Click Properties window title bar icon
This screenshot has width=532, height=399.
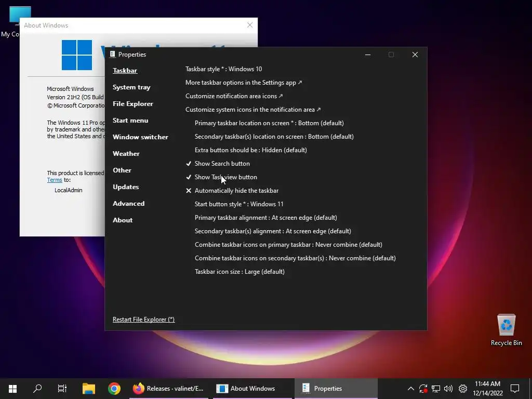[112, 54]
